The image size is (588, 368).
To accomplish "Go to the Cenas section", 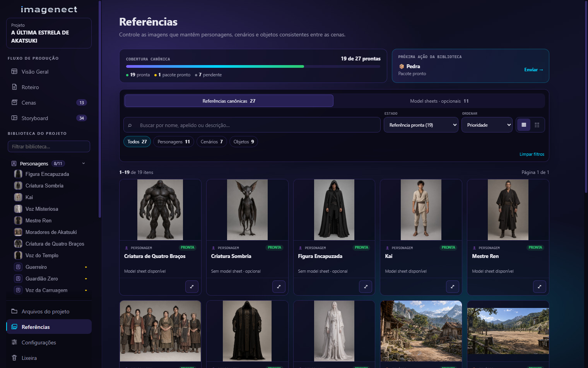I will [x=49, y=103].
